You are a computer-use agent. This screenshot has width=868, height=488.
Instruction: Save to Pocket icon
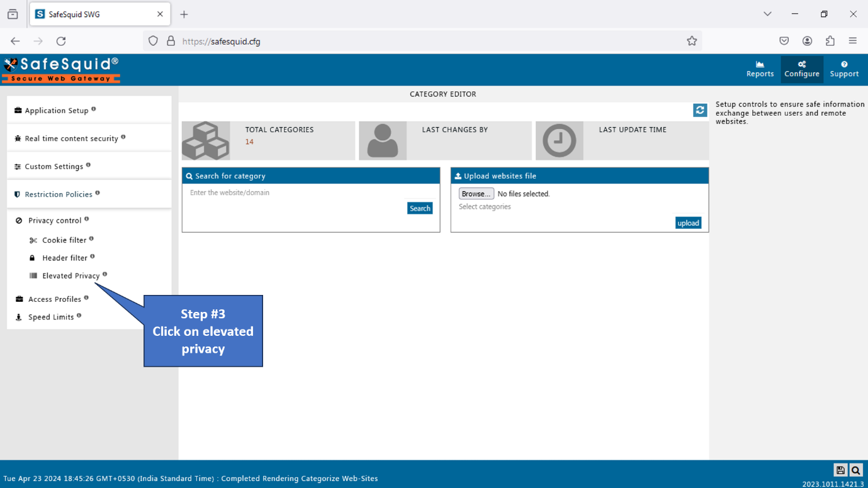[x=784, y=41]
